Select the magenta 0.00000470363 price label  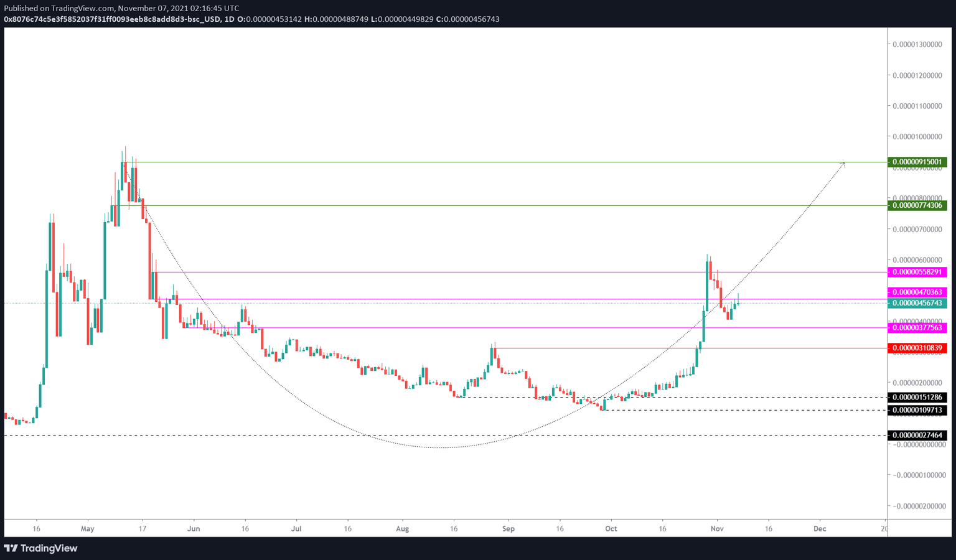[917, 292]
